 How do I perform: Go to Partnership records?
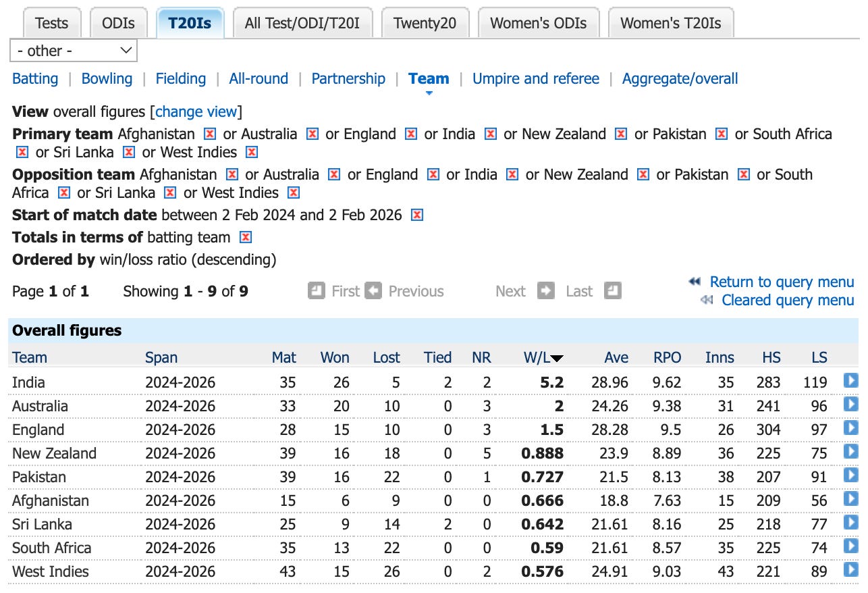[x=348, y=78]
